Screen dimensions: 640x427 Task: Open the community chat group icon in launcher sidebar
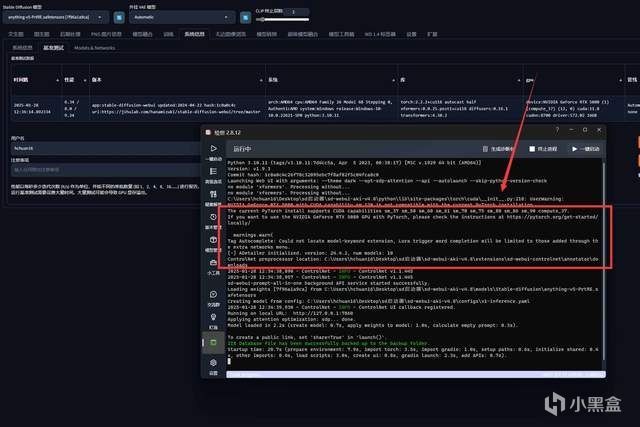tap(213, 294)
